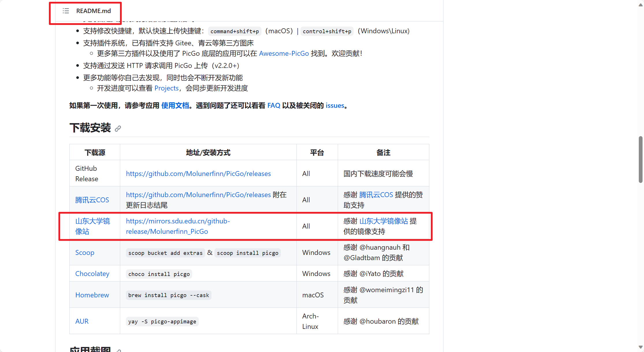This screenshot has width=644, height=352.
Task: Click the 备注 column header
Action: pyautogui.click(x=383, y=152)
